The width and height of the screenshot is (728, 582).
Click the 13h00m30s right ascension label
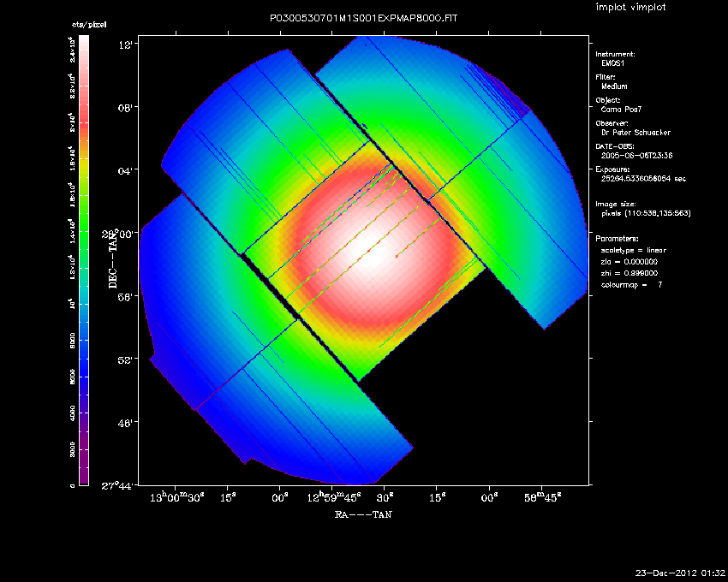177,497
